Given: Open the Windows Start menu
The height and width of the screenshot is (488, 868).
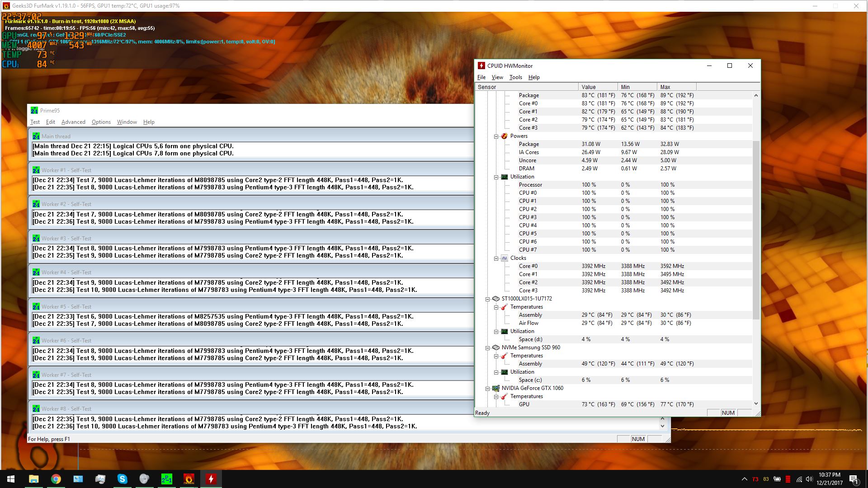Looking at the screenshot, I should pos(11,479).
